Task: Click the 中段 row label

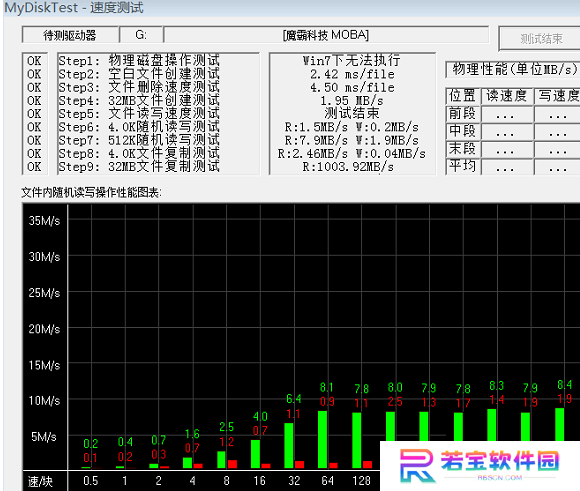Action: point(462,131)
